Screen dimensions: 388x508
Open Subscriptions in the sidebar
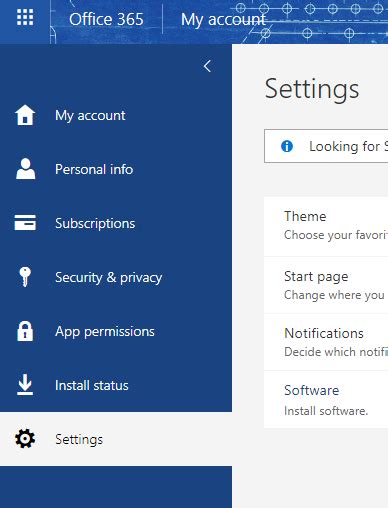coord(95,223)
